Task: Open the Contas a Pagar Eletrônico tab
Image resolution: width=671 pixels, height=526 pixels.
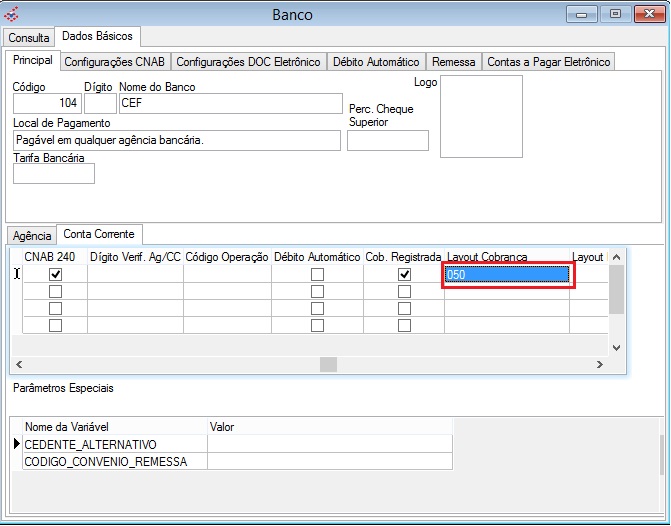Action: [548, 62]
